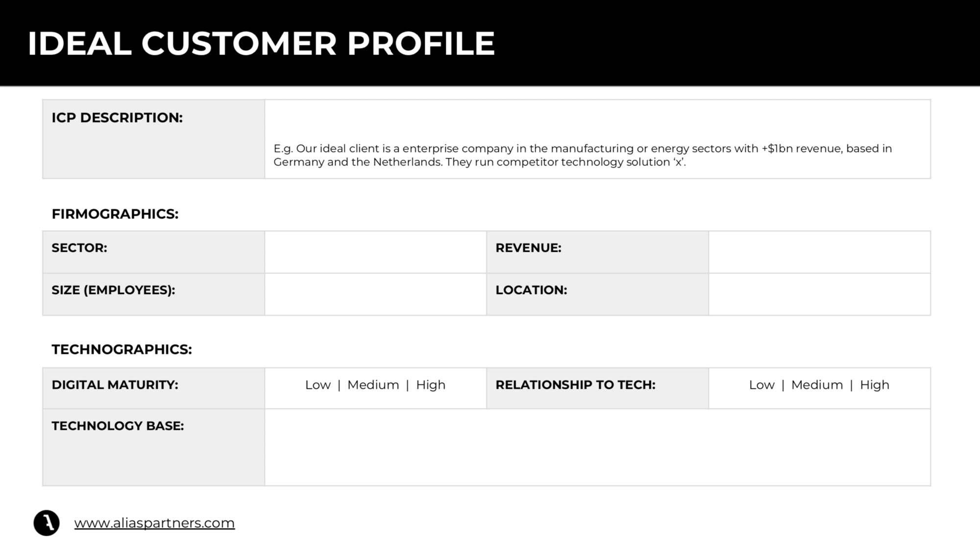Choose Medium for Relationship to Tech
This screenshot has width=980, height=548.
(x=817, y=385)
